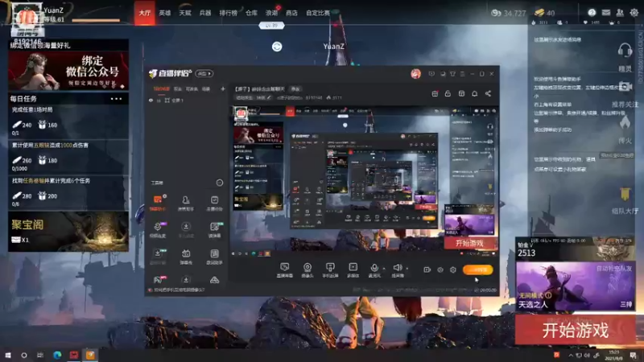Switch to the 英雄 heroes tab
Viewport: 644px width, 362px height.
point(165,13)
